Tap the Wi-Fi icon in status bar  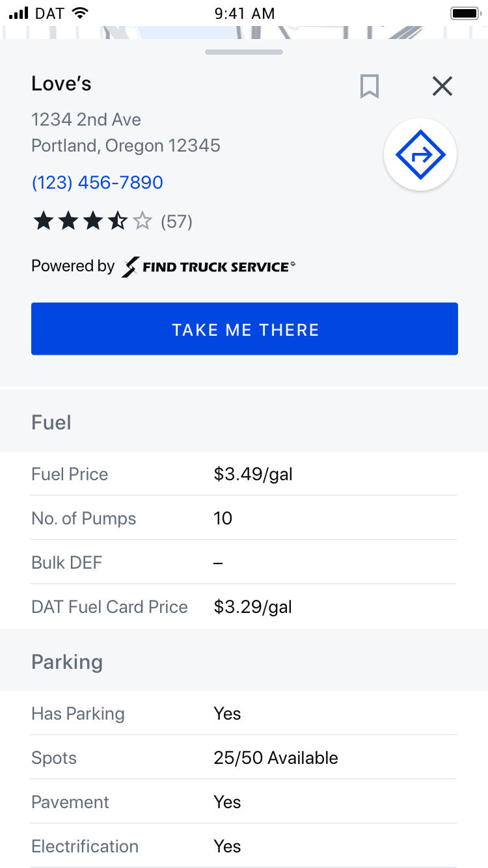(80, 13)
